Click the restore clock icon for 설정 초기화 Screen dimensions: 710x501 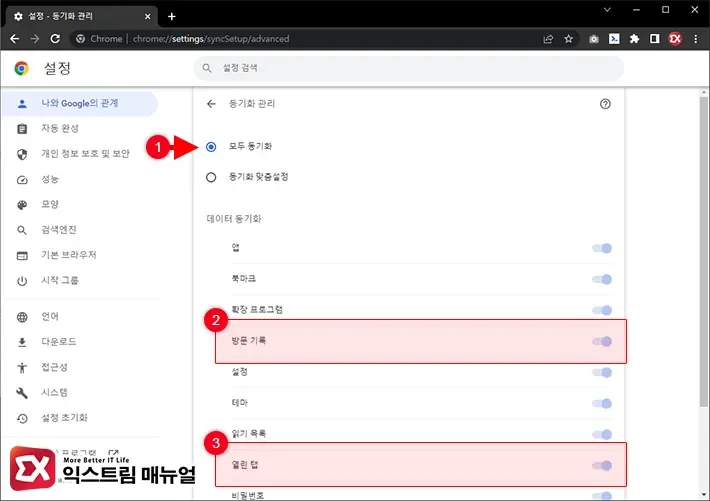[22, 418]
